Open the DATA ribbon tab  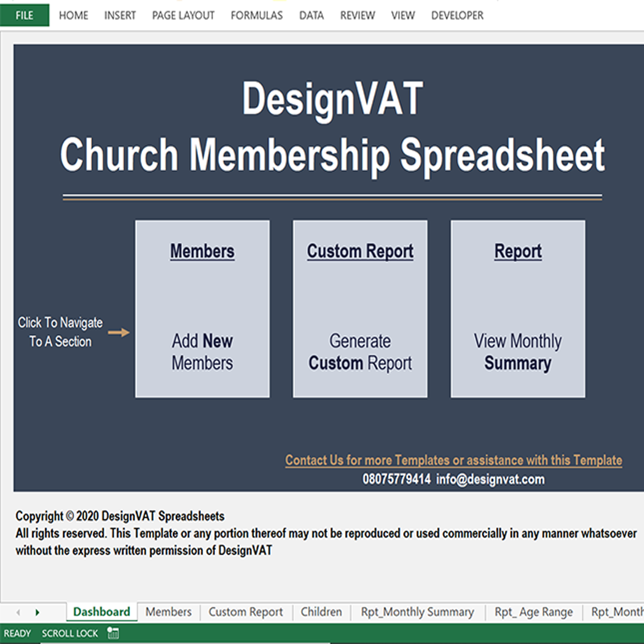(x=311, y=16)
